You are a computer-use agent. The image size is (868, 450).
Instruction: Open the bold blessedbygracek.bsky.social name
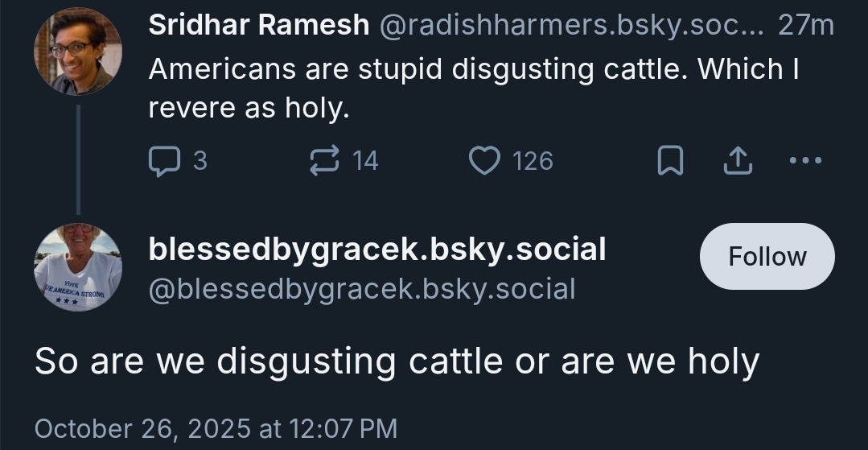[x=376, y=250]
